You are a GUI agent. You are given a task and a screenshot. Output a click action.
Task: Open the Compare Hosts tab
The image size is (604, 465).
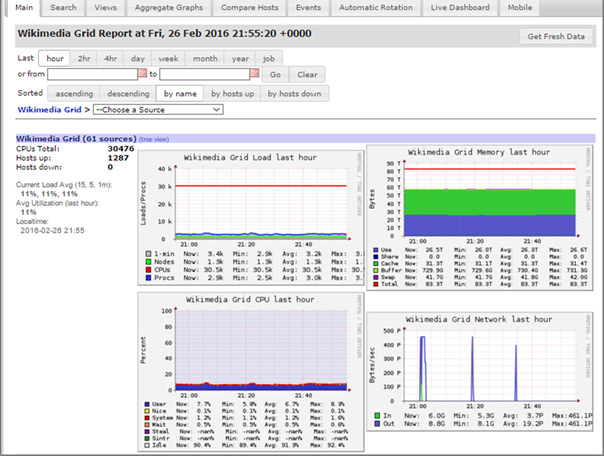250,7
